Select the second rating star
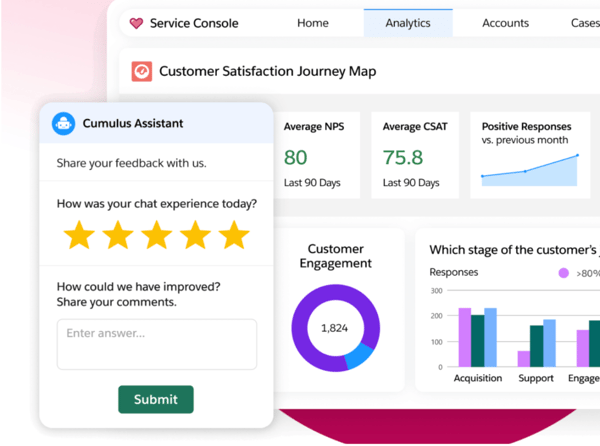Viewport: 600px width, 446px height. pyautogui.click(x=118, y=235)
